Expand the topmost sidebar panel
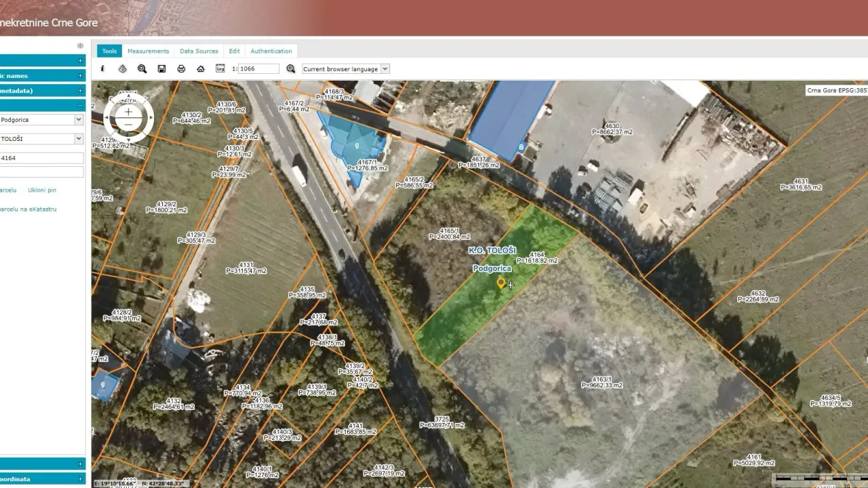 [81, 60]
